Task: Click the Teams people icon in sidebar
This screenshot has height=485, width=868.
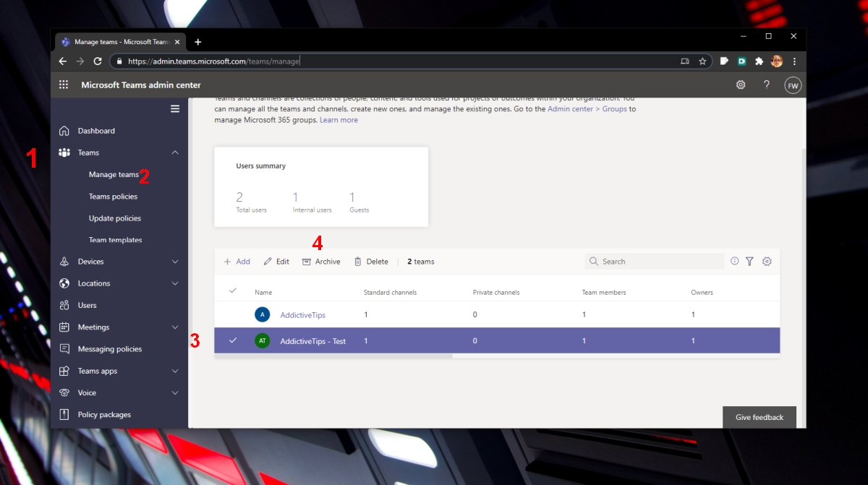Action: (64, 153)
